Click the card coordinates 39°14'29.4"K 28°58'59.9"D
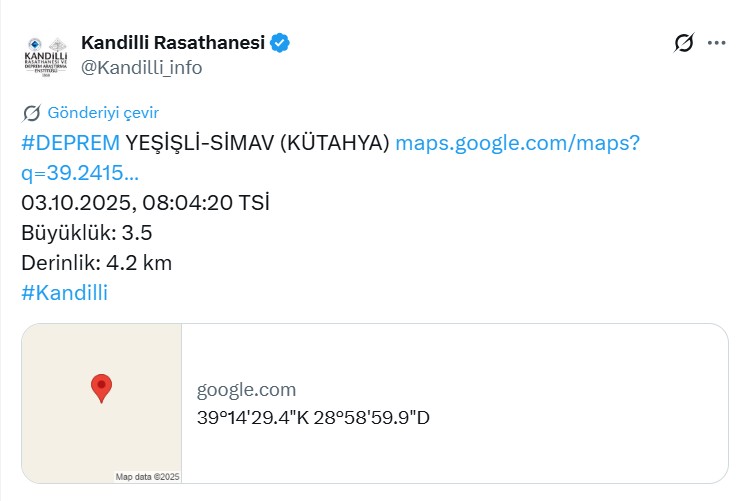 tap(313, 417)
